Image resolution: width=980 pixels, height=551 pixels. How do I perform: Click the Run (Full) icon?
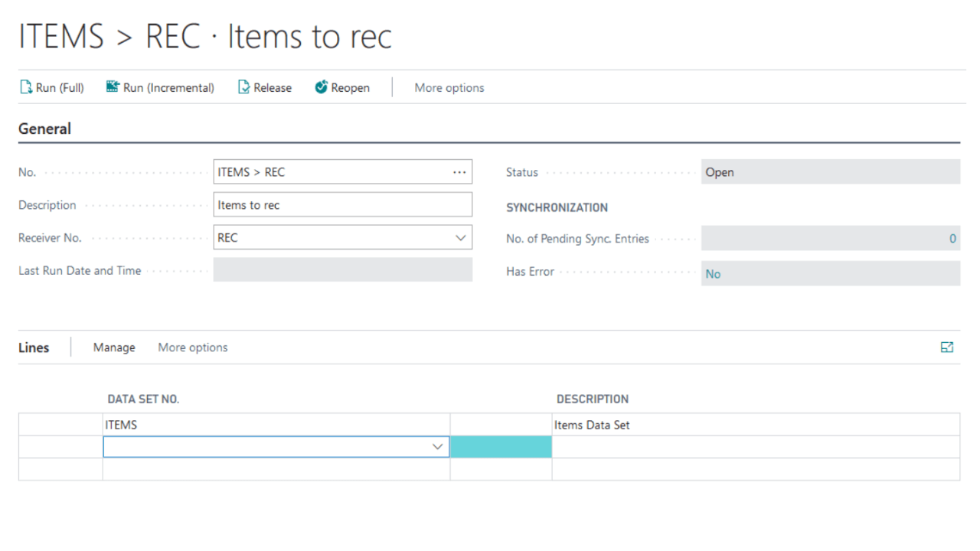(25, 87)
